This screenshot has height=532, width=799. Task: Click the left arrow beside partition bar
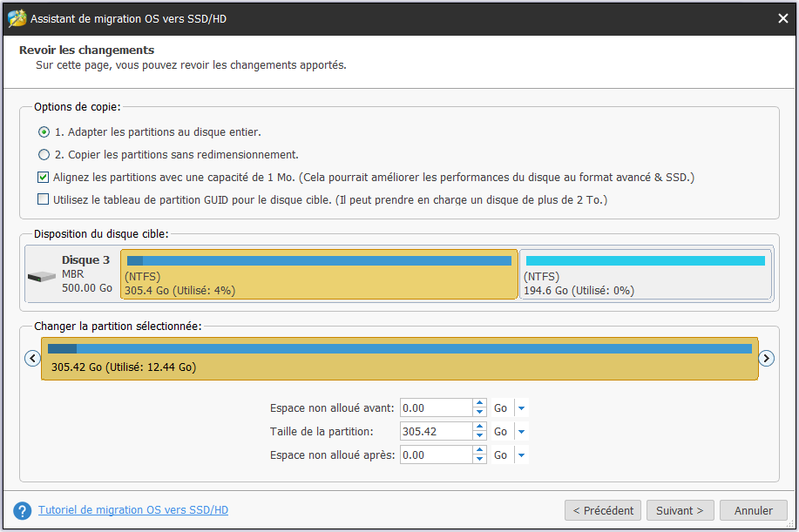tap(32, 359)
